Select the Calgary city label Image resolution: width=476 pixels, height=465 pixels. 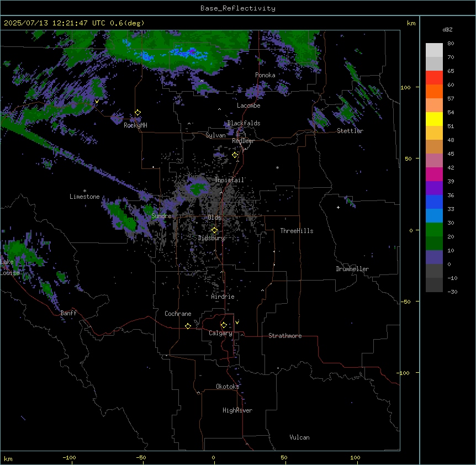(220, 333)
